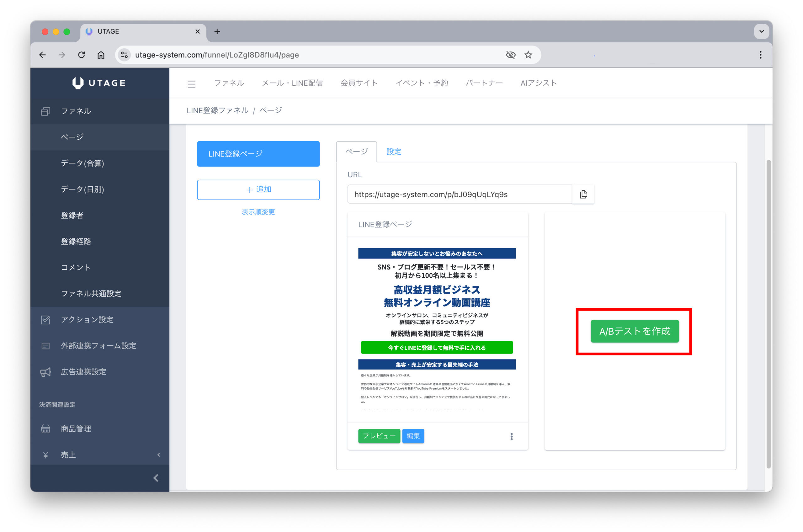Open the tab search dropdown arrow
Viewport: 803px width, 532px height.
click(x=761, y=32)
